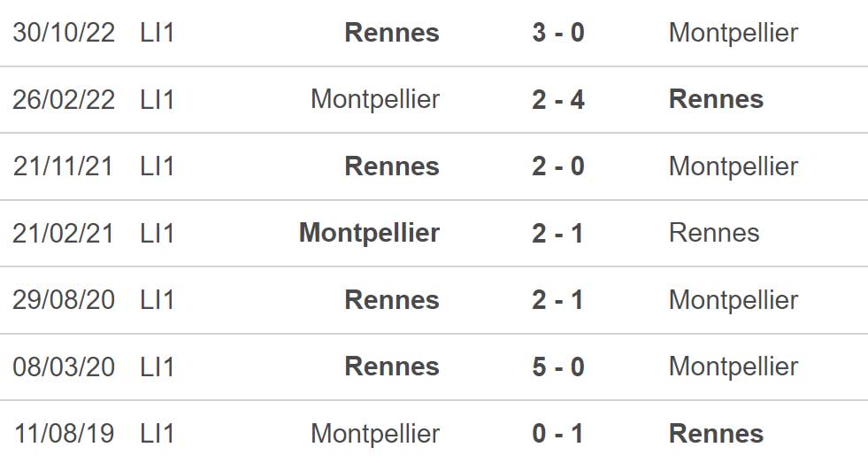
Task: Open the 11/08/19 match score 0 - 1
Action: [558, 434]
